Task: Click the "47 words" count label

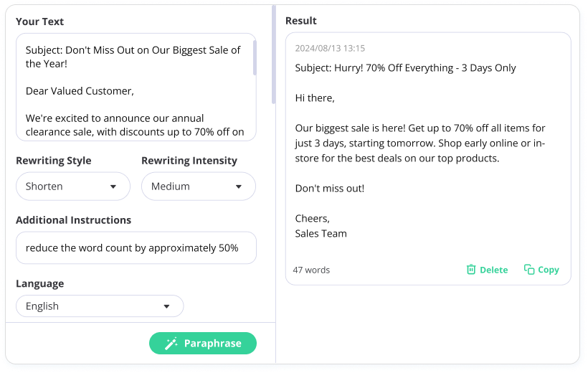Action: pos(311,270)
